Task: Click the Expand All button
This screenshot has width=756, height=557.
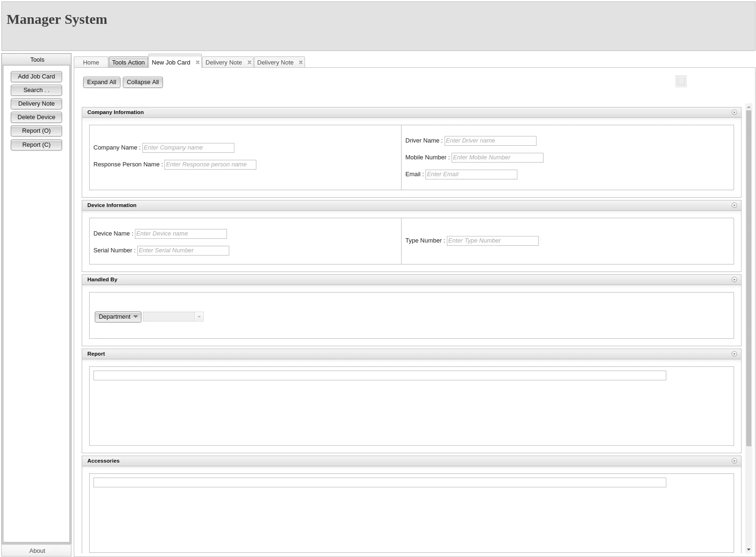Action: pyautogui.click(x=101, y=82)
